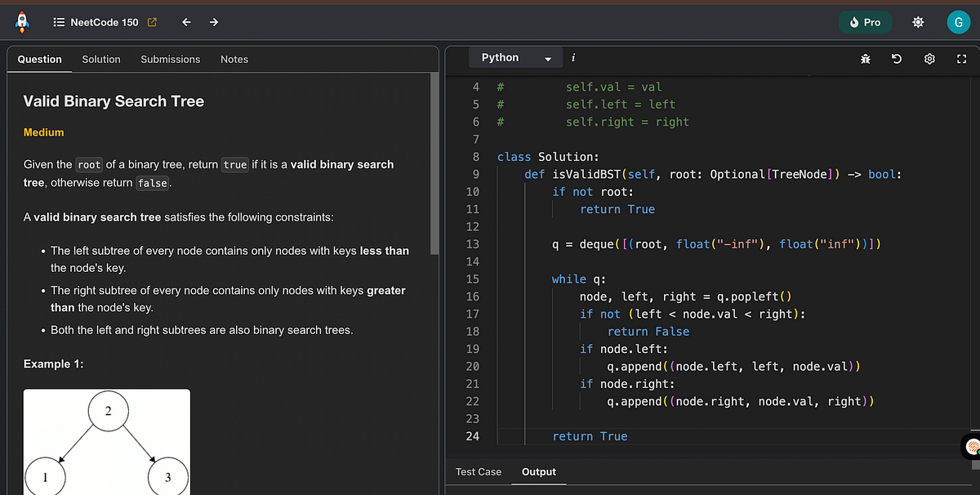Click the Test Case tab
980x495 pixels.
click(479, 472)
